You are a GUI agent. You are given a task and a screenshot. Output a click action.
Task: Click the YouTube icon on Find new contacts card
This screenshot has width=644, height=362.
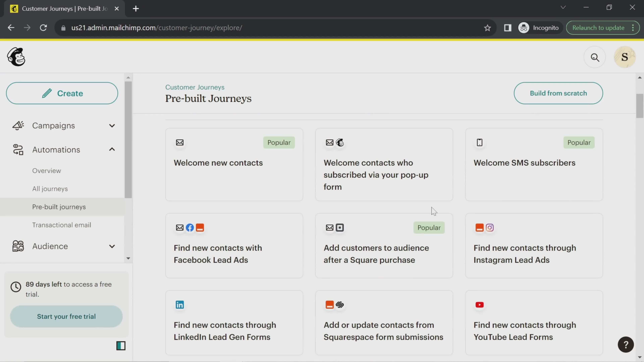click(x=479, y=305)
